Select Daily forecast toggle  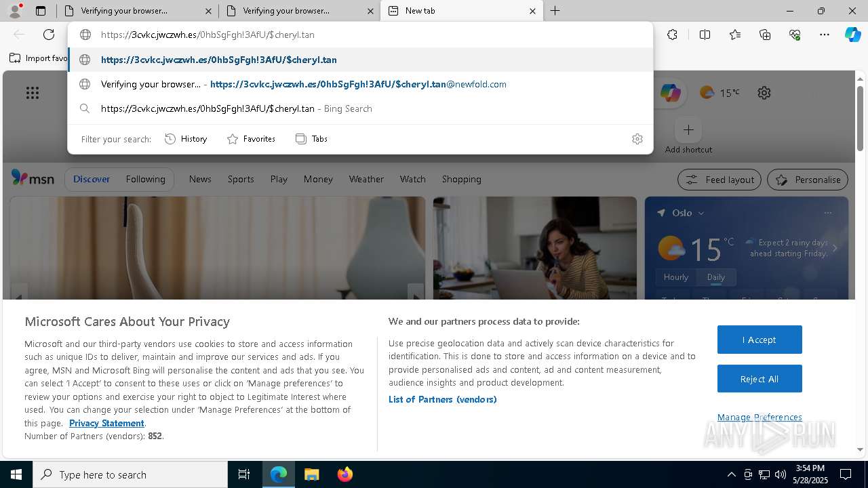[x=716, y=277]
